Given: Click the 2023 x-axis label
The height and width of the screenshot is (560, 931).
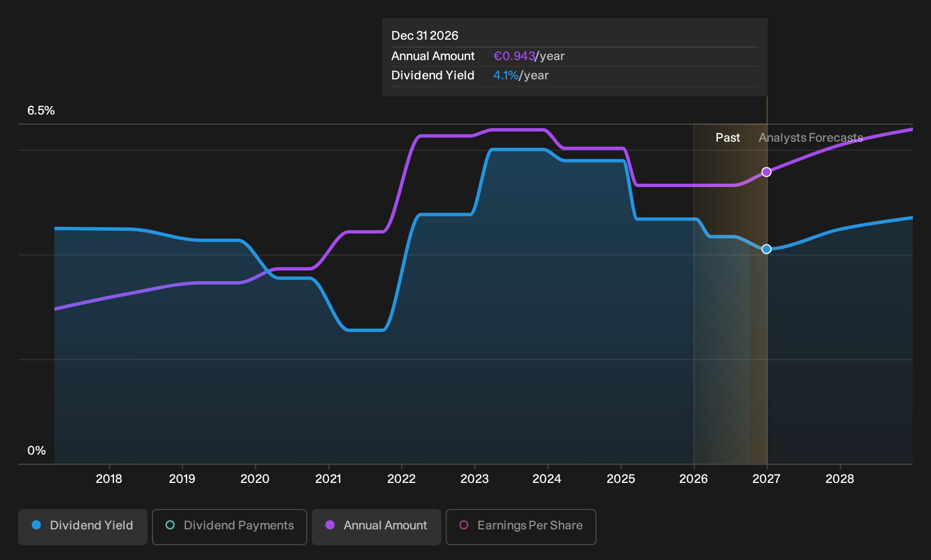Looking at the screenshot, I should coord(475,479).
